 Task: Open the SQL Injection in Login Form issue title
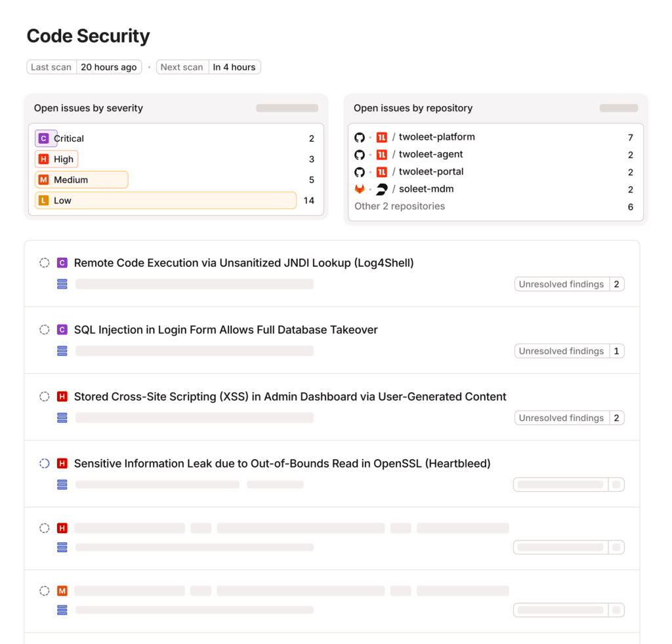coord(226,330)
